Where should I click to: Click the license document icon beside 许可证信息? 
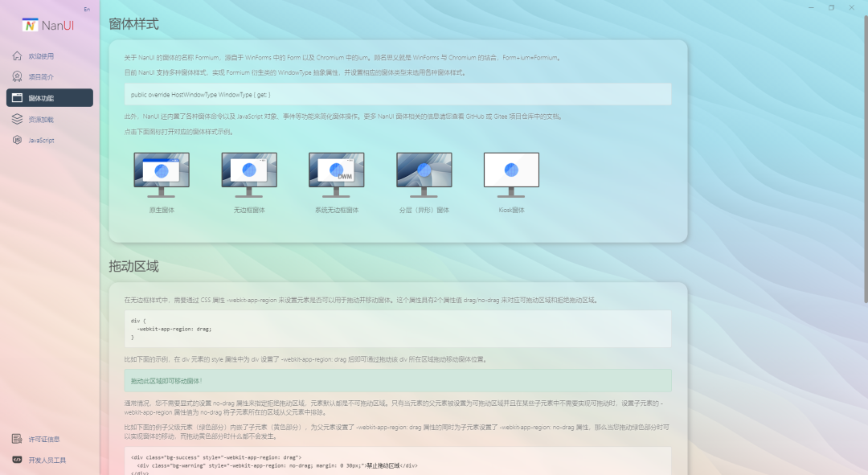coord(17,438)
